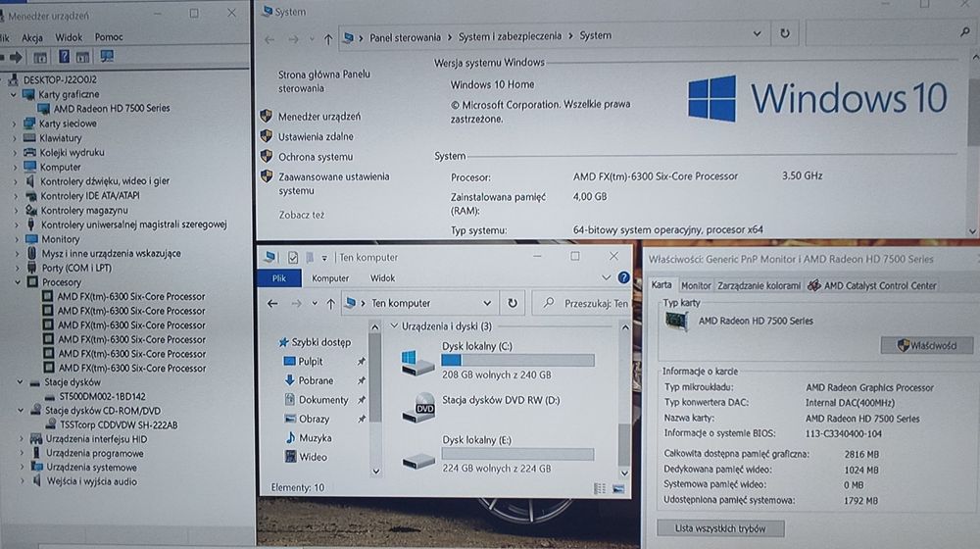
Task: Collapse the Procesory category
Action: click(18, 282)
